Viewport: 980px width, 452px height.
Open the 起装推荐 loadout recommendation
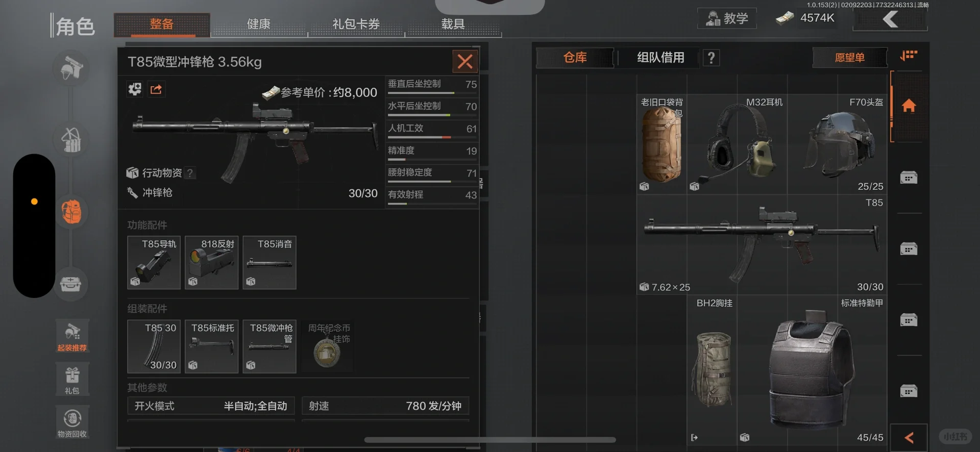click(x=72, y=337)
